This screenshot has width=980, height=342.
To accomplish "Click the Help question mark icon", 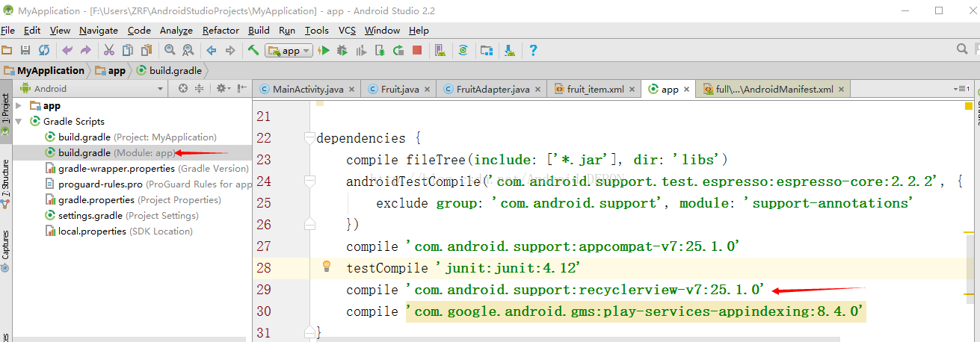I will 533,51.
